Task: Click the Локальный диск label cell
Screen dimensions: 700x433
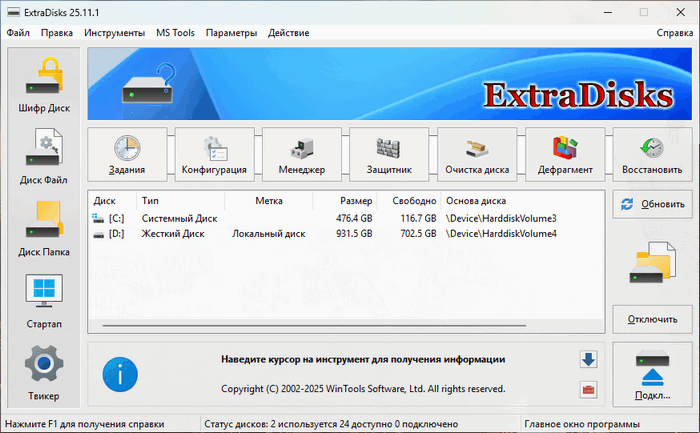Action: (269, 233)
